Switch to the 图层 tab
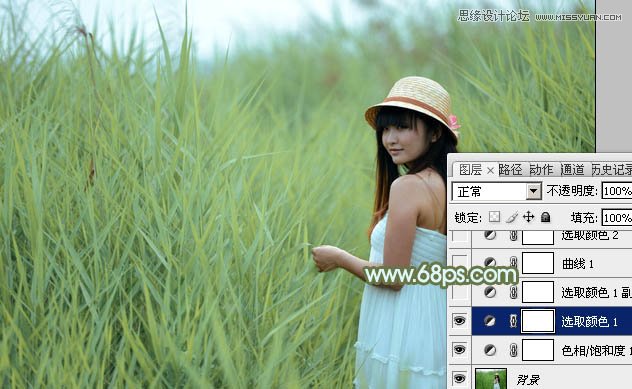Image resolution: width=632 pixels, height=389 pixels. coord(470,170)
